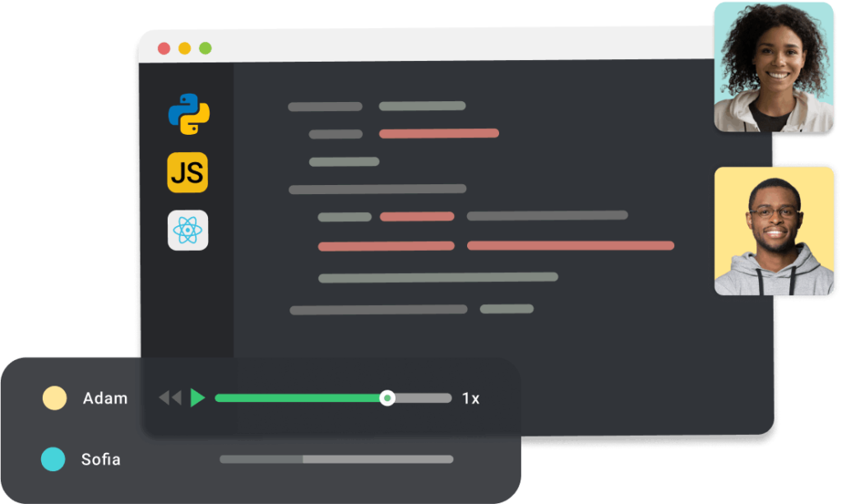Change the 1x playback speed
Screen dimensions: 842x504
pyautogui.click(x=470, y=398)
